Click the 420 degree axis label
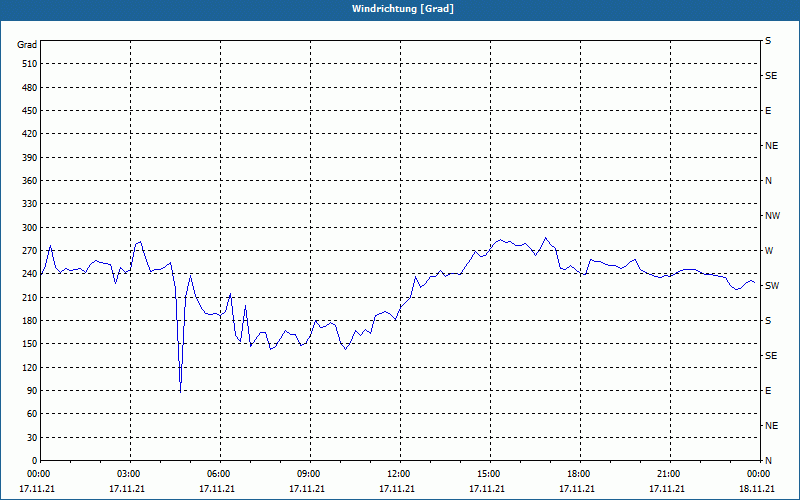This screenshot has height=500, width=800. pos(30,134)
